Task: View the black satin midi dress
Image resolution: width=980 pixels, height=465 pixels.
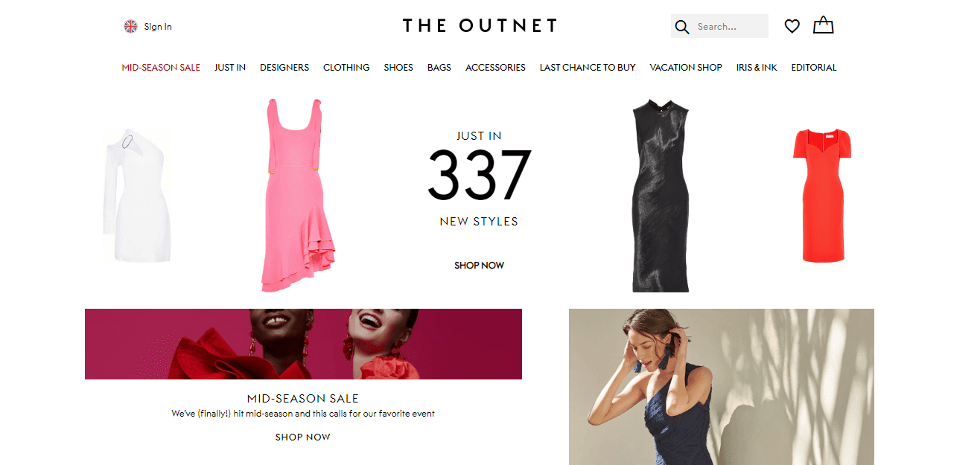Action: tap(660, 195)
